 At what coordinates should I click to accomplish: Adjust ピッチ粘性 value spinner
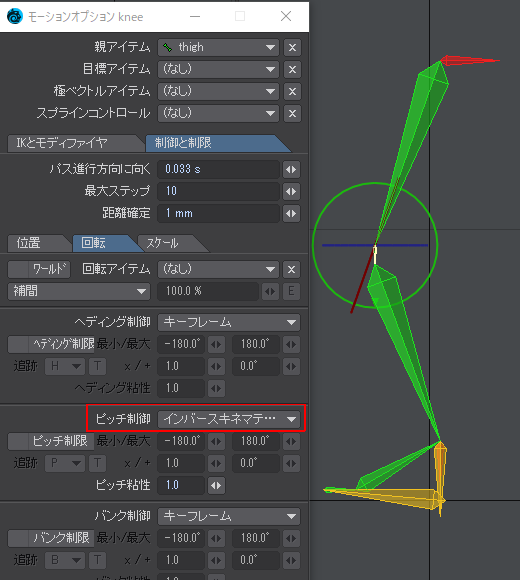216,485
